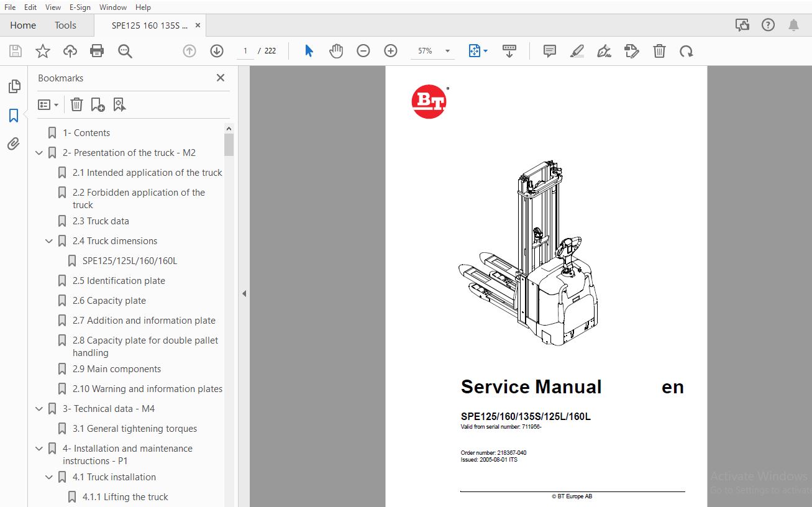Collapse 4.1 Truck installation bookmark
Viewport: 812px width, 507px height.
(x=49, y=477)
